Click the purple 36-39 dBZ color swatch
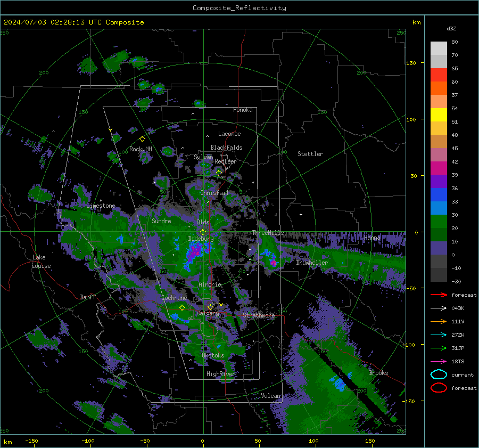479x448 pixels. click(x=439, y=182)
